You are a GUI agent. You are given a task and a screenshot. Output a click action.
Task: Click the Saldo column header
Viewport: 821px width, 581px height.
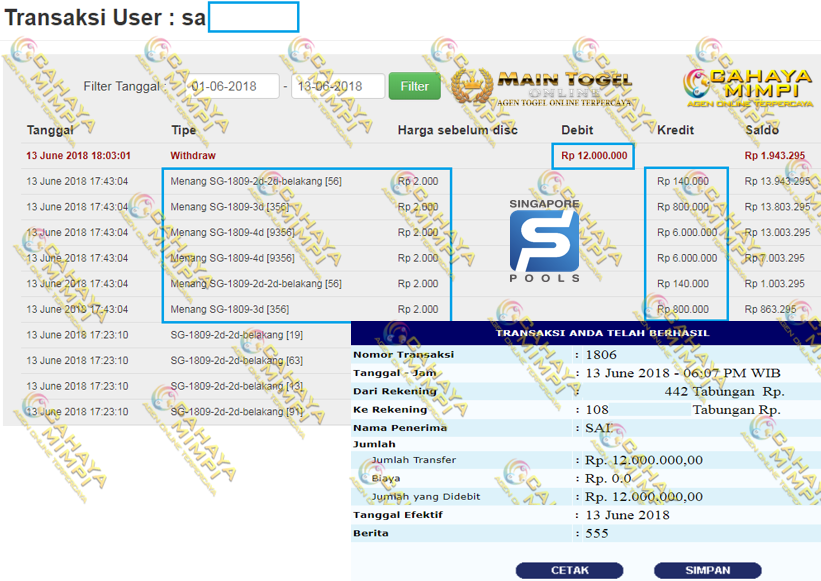(x=762, y=130)
